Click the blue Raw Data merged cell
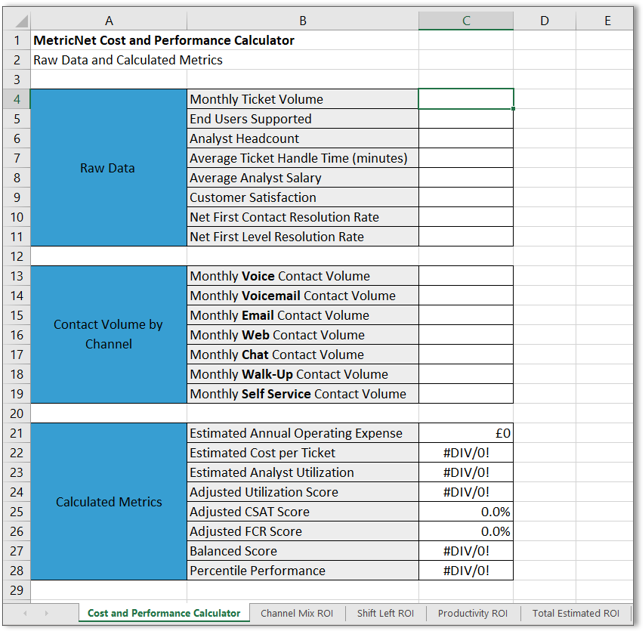 pyautogui.click(x=108, y=168)
